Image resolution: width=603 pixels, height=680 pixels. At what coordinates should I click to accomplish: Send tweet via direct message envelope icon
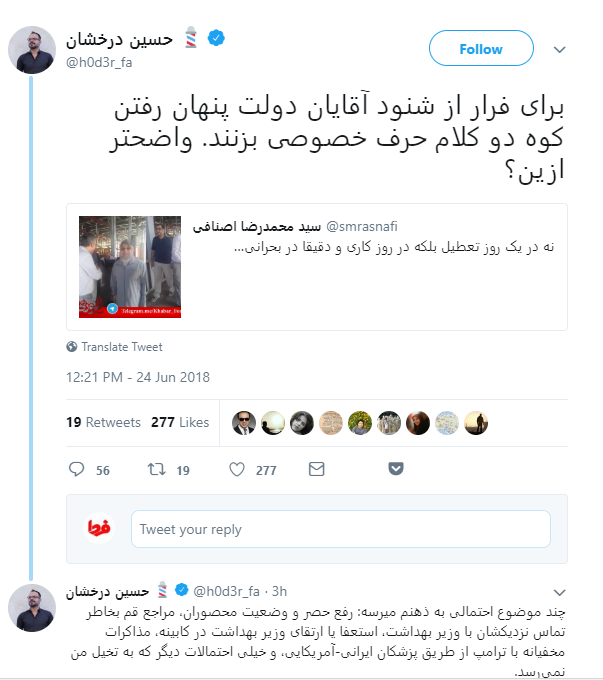click(317, 469)
